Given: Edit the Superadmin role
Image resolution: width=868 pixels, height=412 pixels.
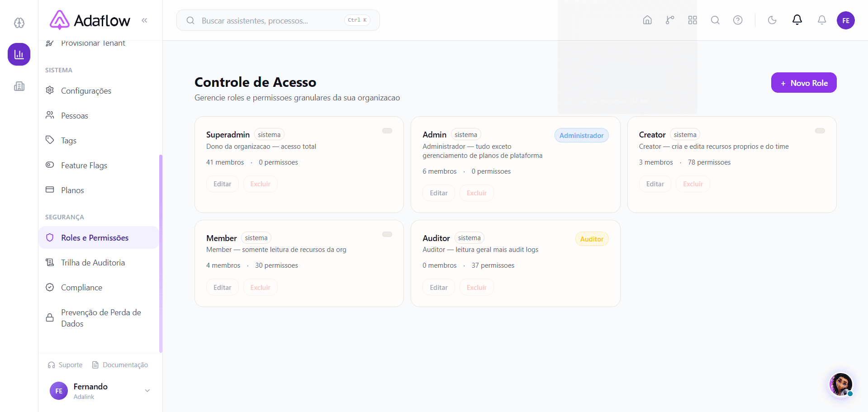Looking at the screenshot, I should (x=222, y=184).
